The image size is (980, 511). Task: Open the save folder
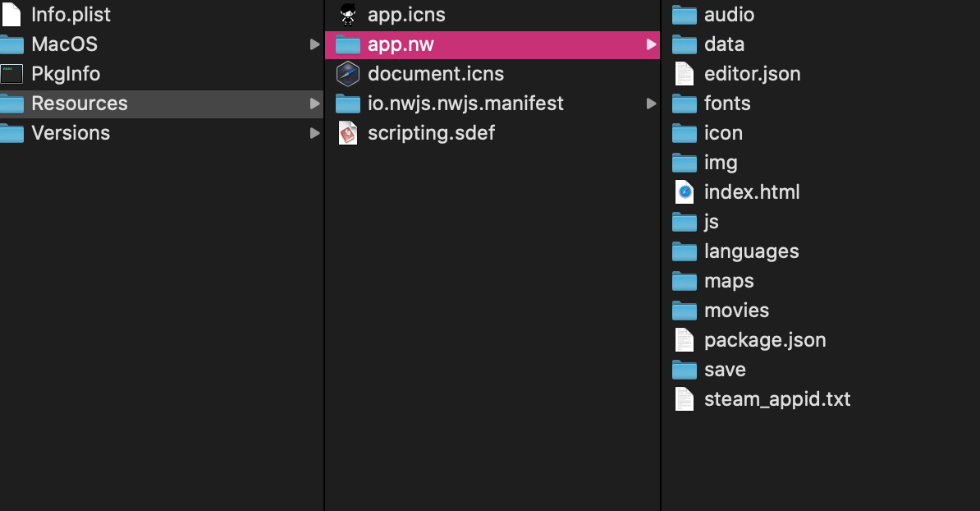click(724, 370)
